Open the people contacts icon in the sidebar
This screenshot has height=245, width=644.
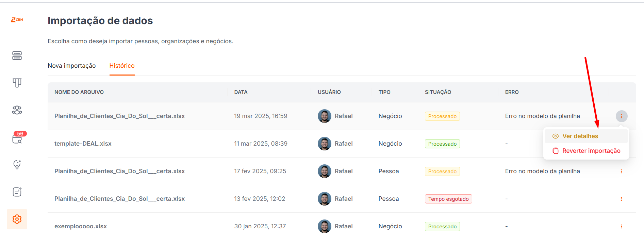(x=17, y=110)
